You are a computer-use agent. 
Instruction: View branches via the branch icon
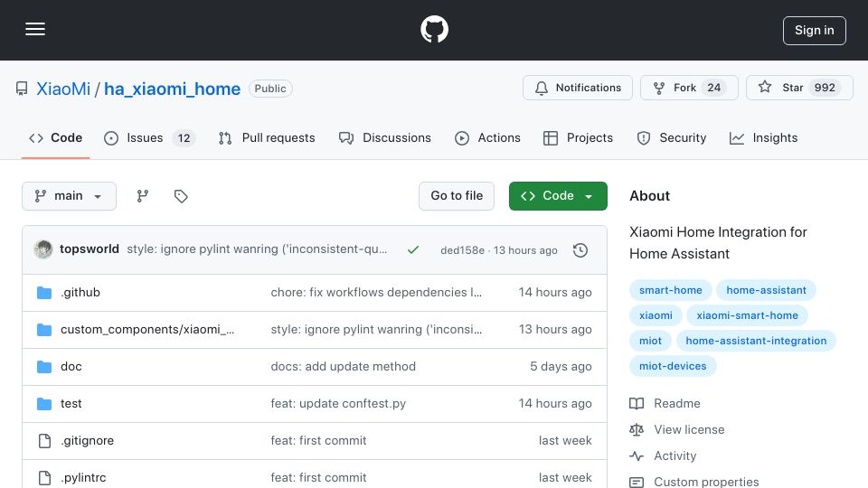coord(143,196)
